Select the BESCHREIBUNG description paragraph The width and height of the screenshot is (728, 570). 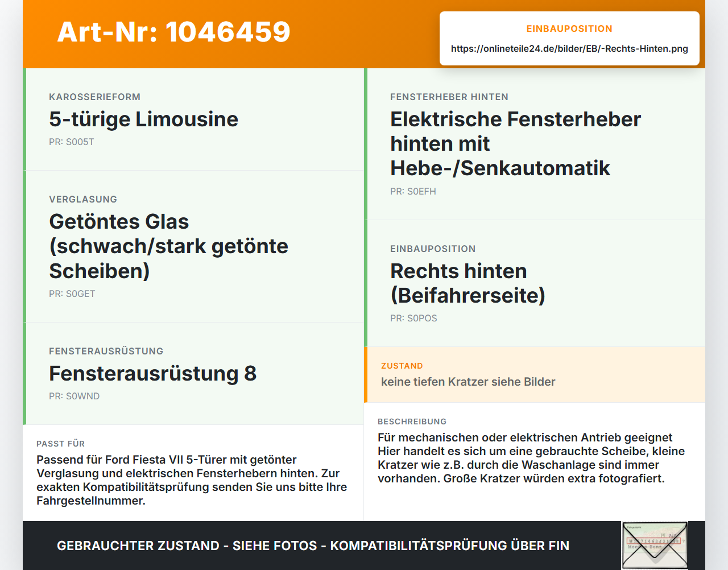(x=531, y=458)
